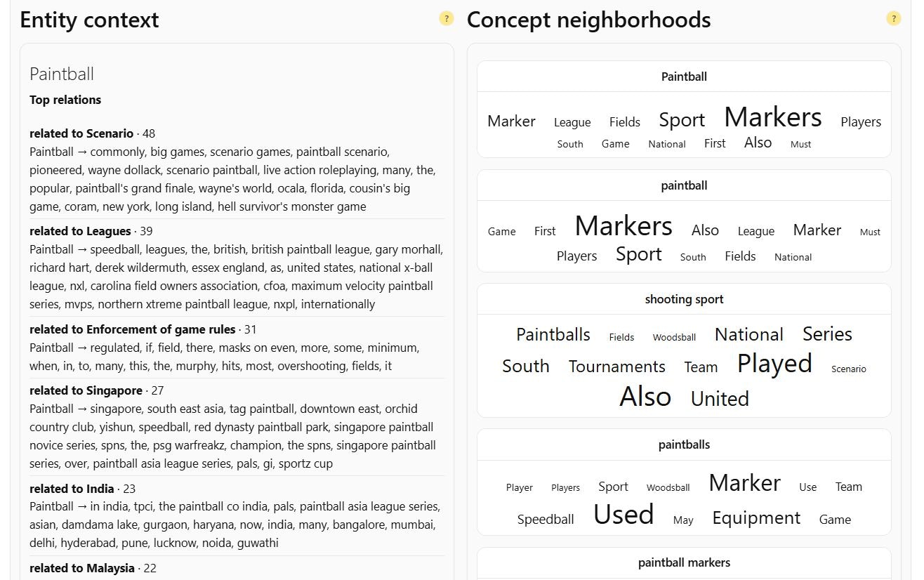The height and width of the screenshot is (580, 924).
Task: Click the Concept neighborhoods help icon
Action: (893, 19)
